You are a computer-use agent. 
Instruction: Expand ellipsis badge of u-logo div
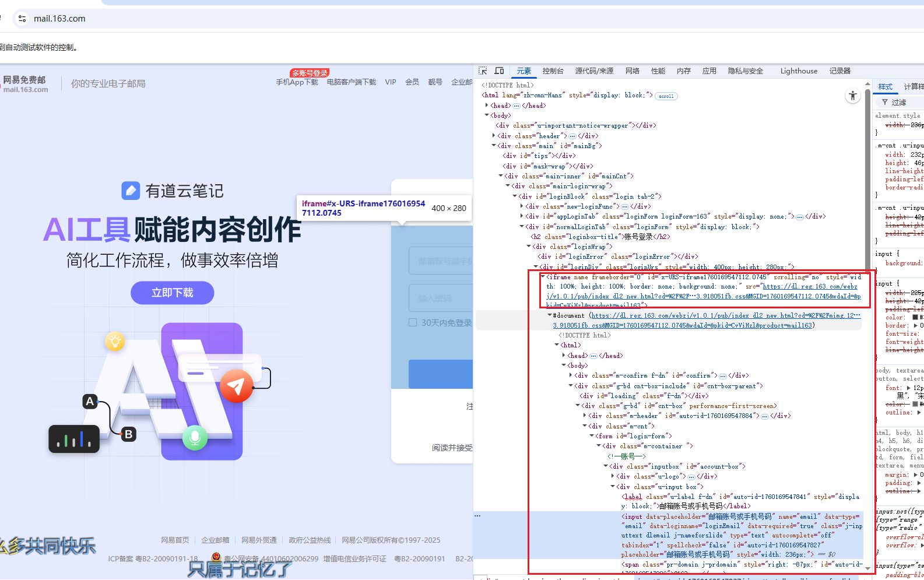691,477
